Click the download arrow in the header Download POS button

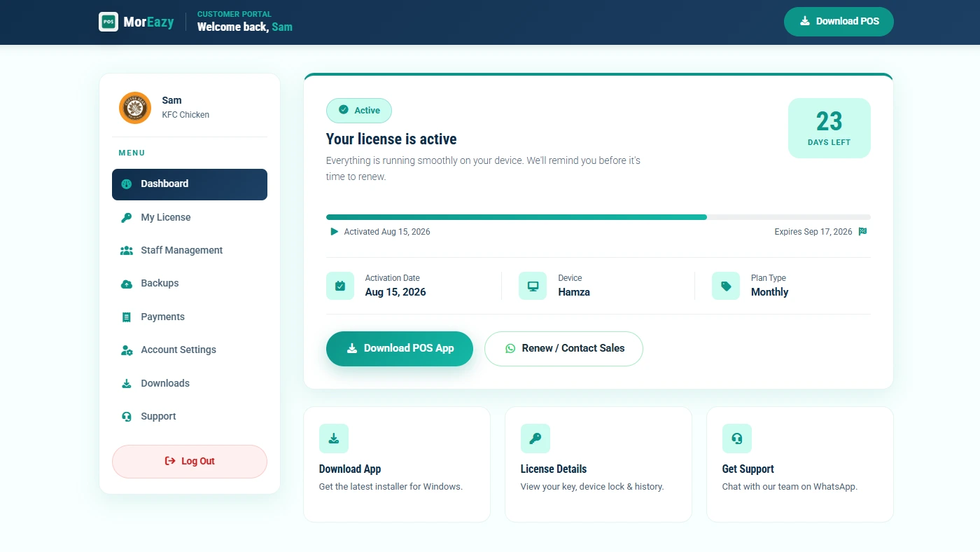[x=805, y=21]
